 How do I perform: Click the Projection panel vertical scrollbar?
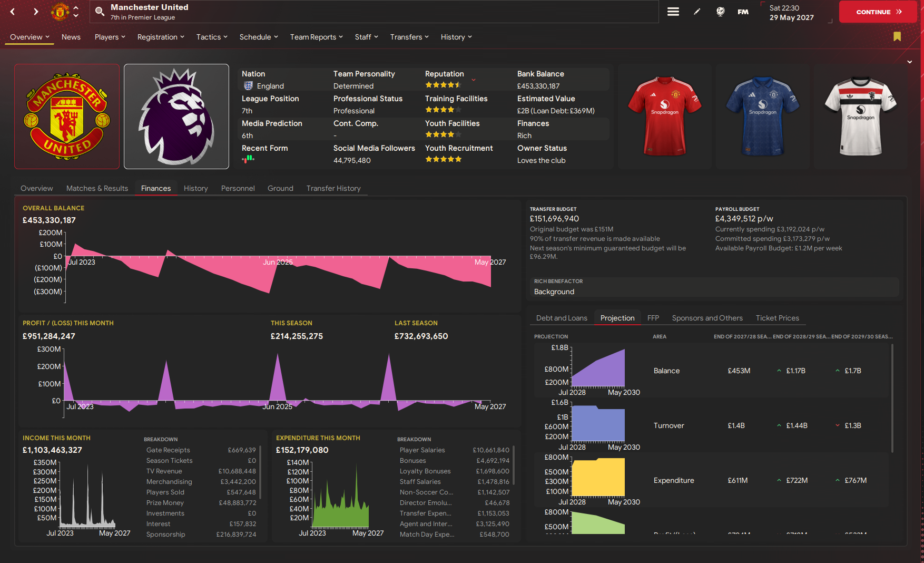[x=892, y=398]
